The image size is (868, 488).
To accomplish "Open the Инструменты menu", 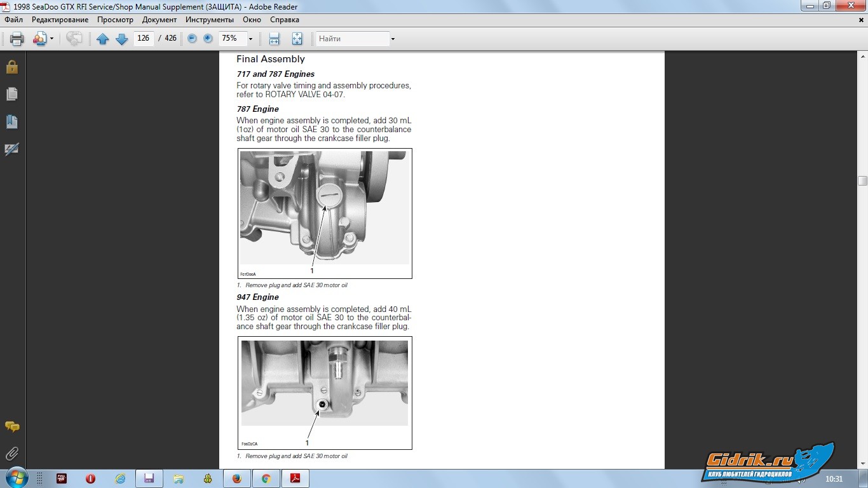I will point(210,20).
